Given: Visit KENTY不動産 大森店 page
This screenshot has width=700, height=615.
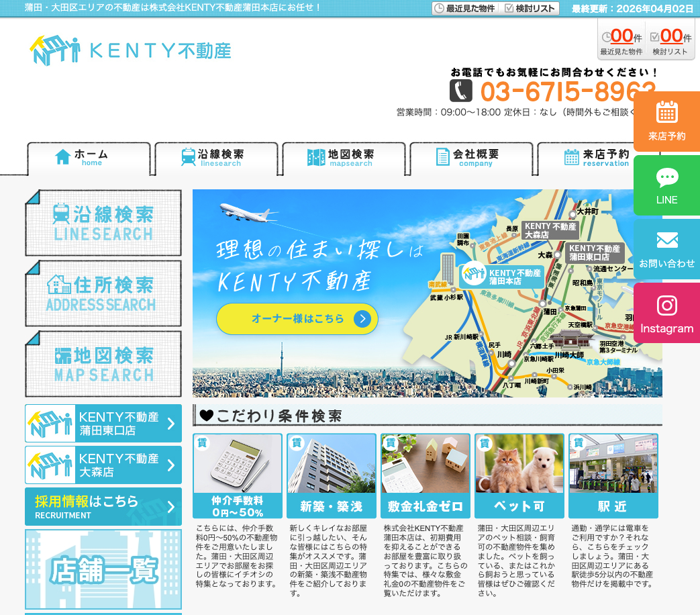Looking at the screenshot, I should 103,465.
